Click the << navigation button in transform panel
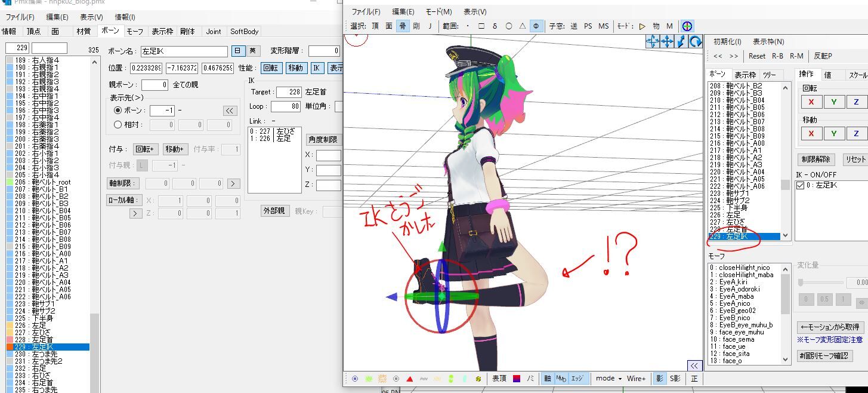Viewport: 868px width, 393px height. [x=718, y=56]
